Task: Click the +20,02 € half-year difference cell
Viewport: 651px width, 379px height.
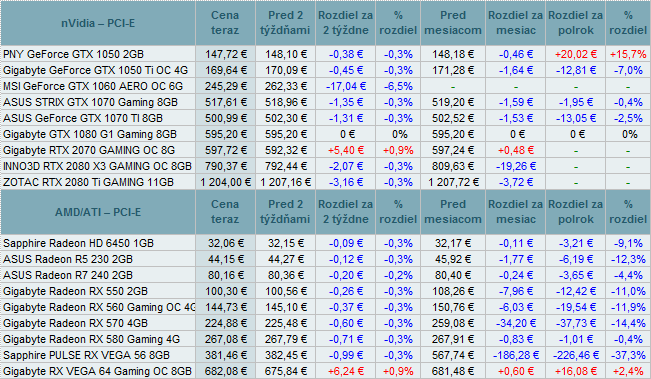Action: tap(575, 54)
